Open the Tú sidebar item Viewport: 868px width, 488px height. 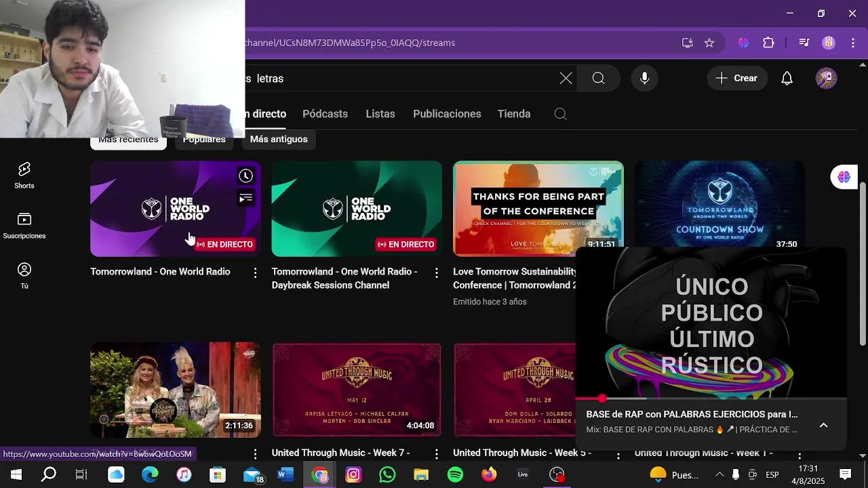coord(24,276)
